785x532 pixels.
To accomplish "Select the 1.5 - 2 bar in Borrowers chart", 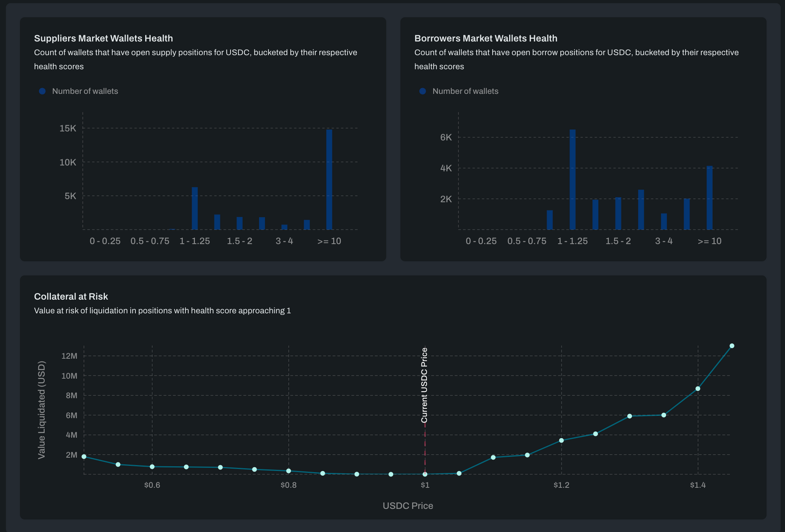I will [x=618, y=213].
